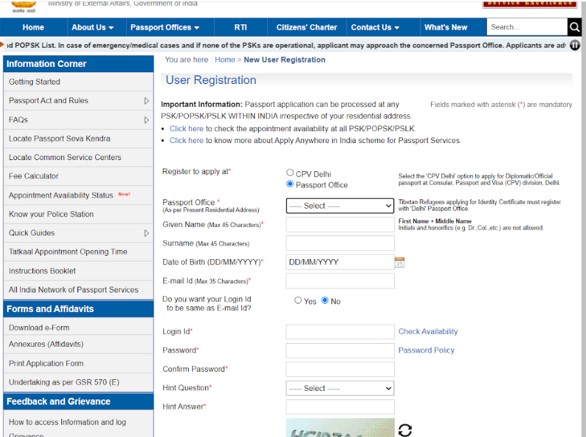Click the Login Id field
Image resolution: width=586 pixels, height=437 pixels.
pos(340,332)
